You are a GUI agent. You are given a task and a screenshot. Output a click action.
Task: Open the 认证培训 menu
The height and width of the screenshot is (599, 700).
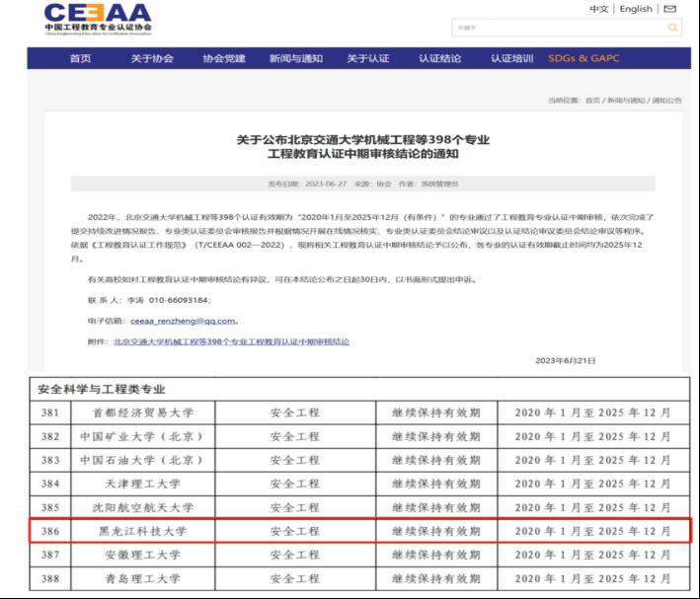(x=511, y=58)
